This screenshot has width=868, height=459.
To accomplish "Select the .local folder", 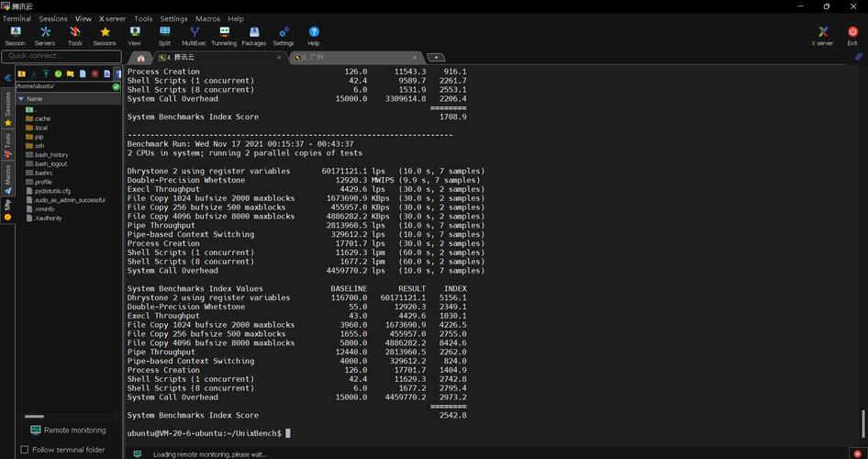I will [37, 128].
